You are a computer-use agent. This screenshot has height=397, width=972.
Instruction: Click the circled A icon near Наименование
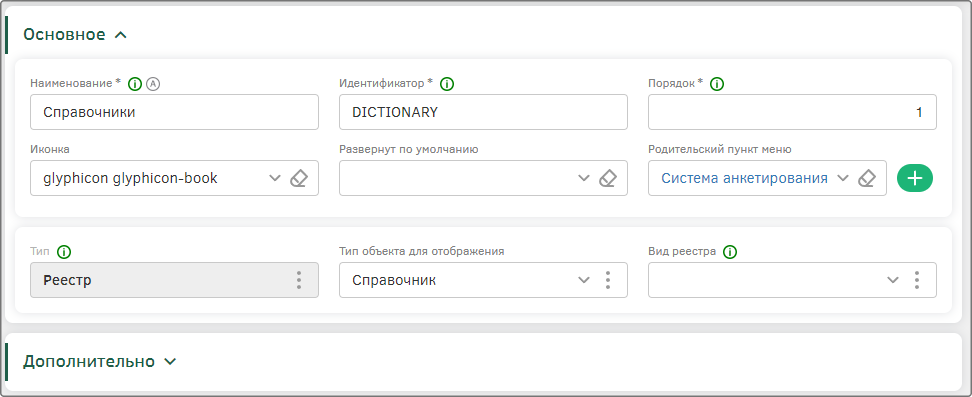tap(153, 84)
